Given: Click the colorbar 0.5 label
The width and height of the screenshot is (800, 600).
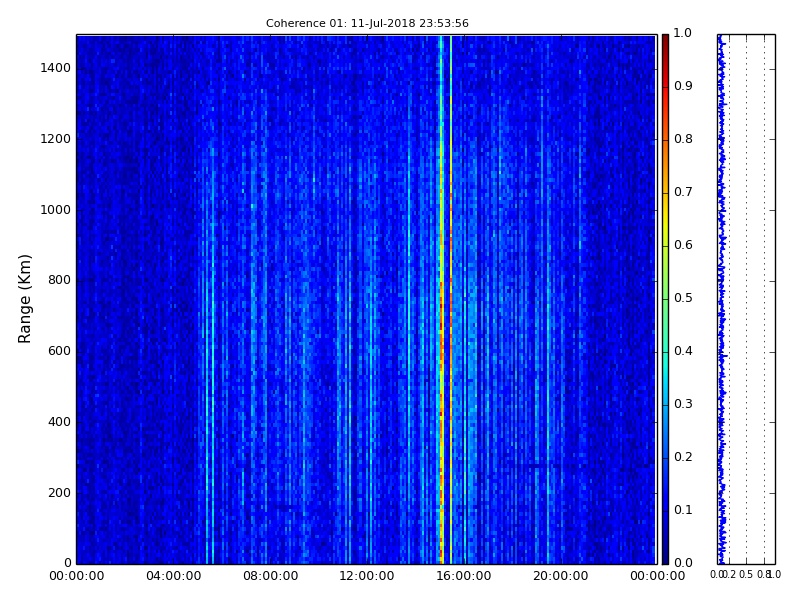Looking at the screenshot, I should (x=683, y=298).
